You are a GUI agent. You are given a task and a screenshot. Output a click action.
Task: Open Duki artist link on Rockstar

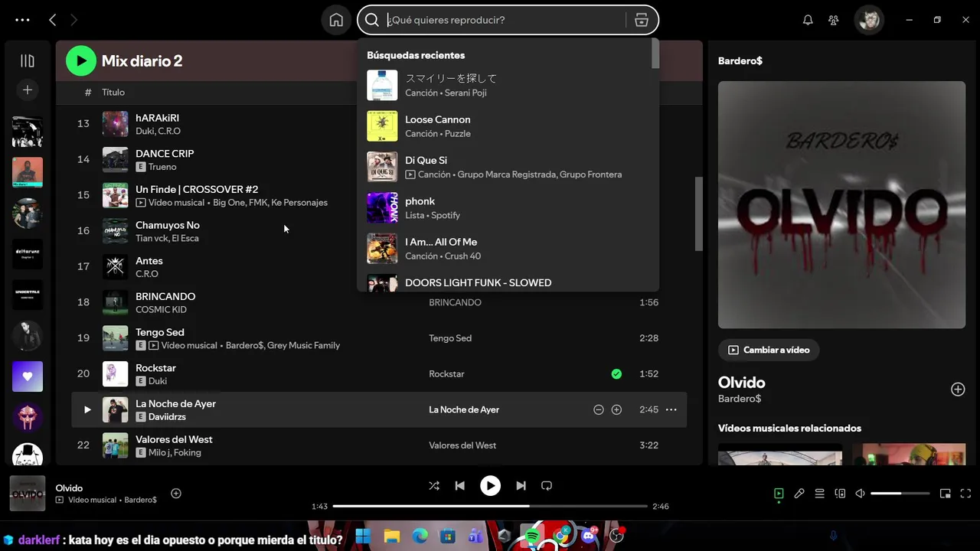coord(158,381)
